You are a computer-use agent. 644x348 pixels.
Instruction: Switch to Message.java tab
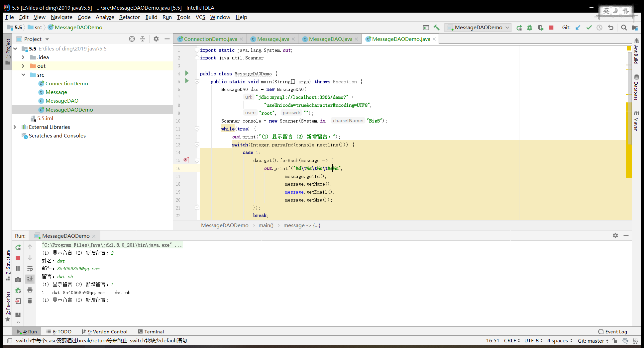(x=273, y=39)
